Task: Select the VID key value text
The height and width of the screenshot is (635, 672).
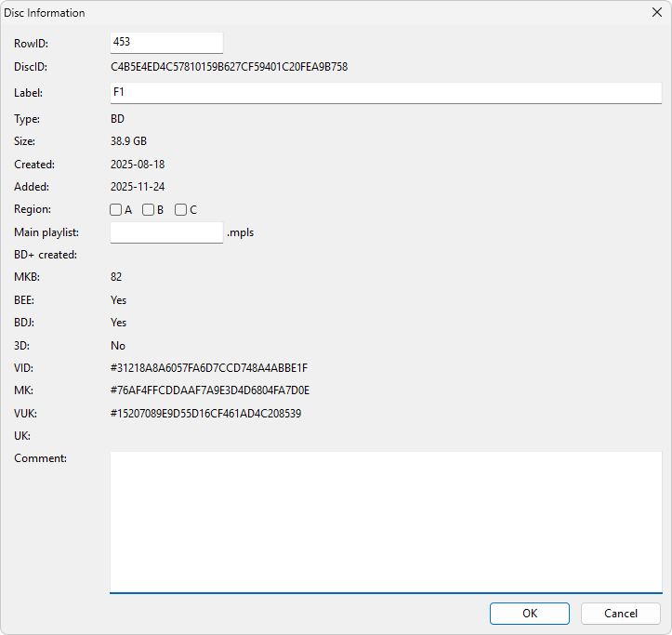Action: [x=208, y=368]
